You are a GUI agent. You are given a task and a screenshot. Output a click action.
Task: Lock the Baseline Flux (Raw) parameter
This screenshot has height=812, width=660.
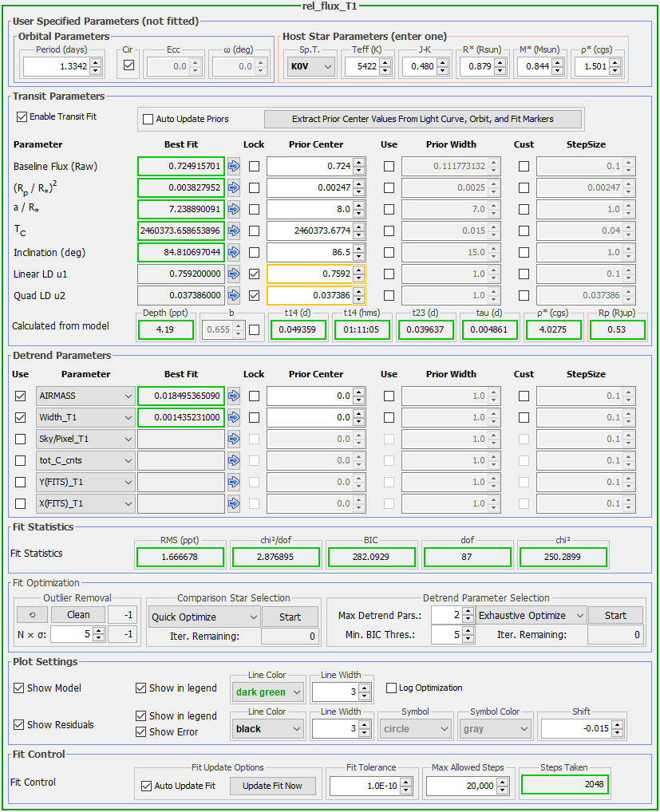[254, 166]
